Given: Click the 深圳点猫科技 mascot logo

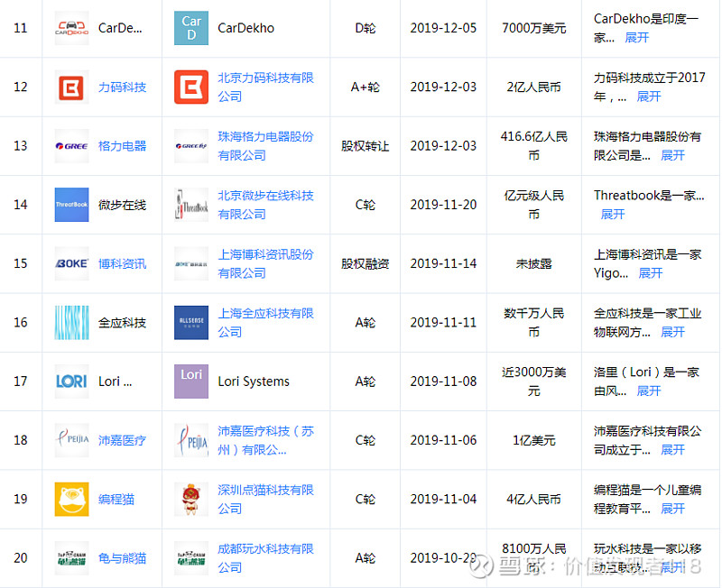Looking at the screenshot, I should pos(191,500).
